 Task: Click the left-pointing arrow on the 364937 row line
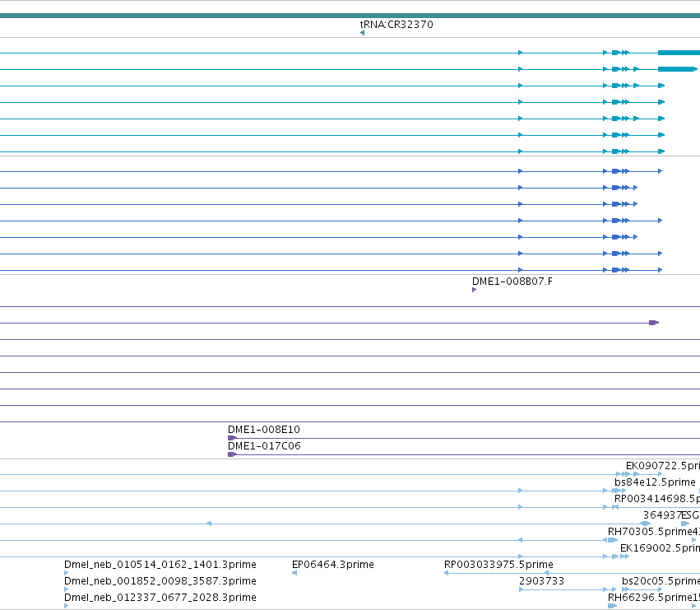tap(208, 524)
